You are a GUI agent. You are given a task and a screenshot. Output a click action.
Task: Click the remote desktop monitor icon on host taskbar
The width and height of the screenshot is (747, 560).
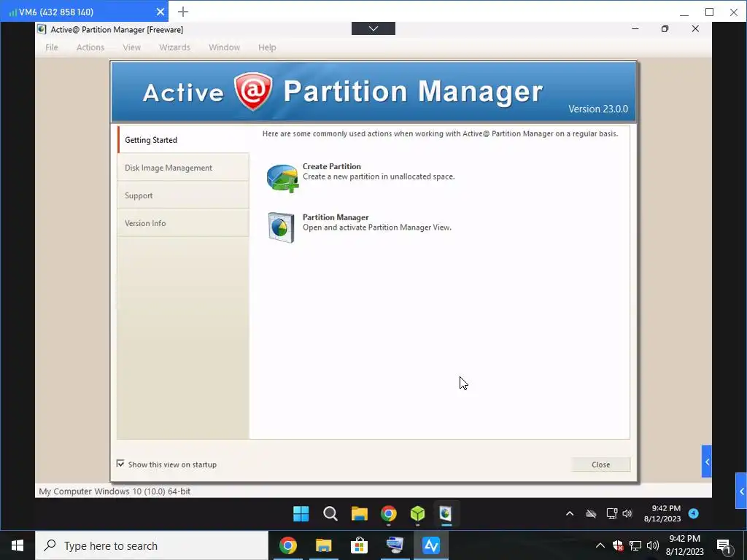(x=395, y=545)
